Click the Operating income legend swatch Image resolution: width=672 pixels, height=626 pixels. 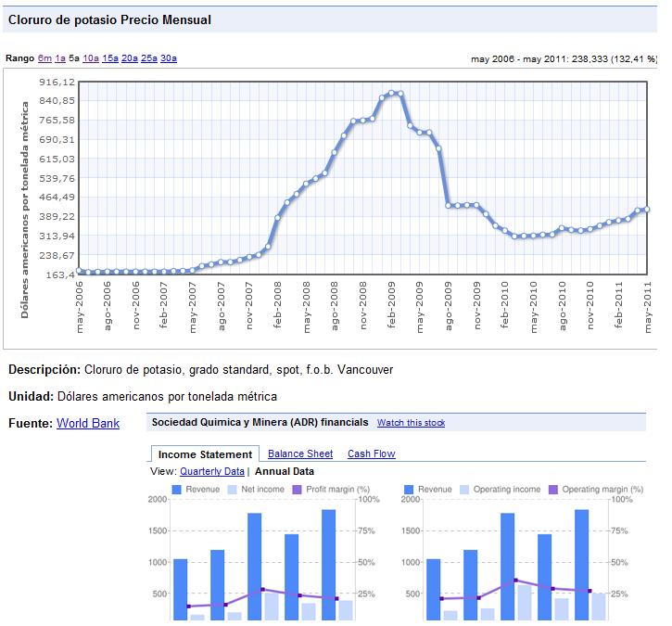coord(464,490)
